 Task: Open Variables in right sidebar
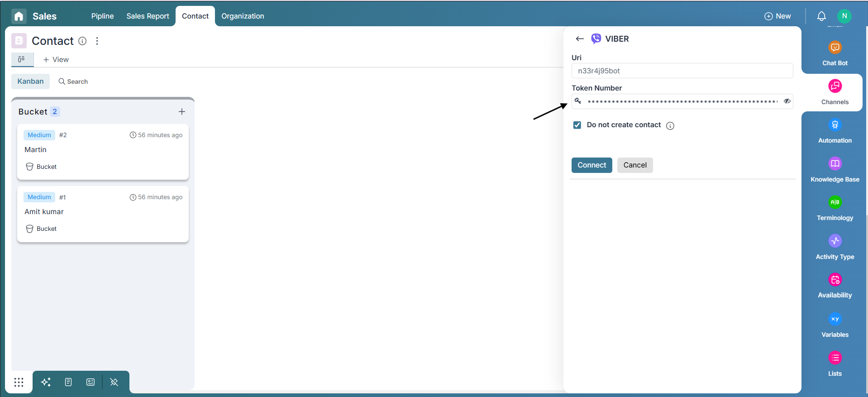point(835,325)
